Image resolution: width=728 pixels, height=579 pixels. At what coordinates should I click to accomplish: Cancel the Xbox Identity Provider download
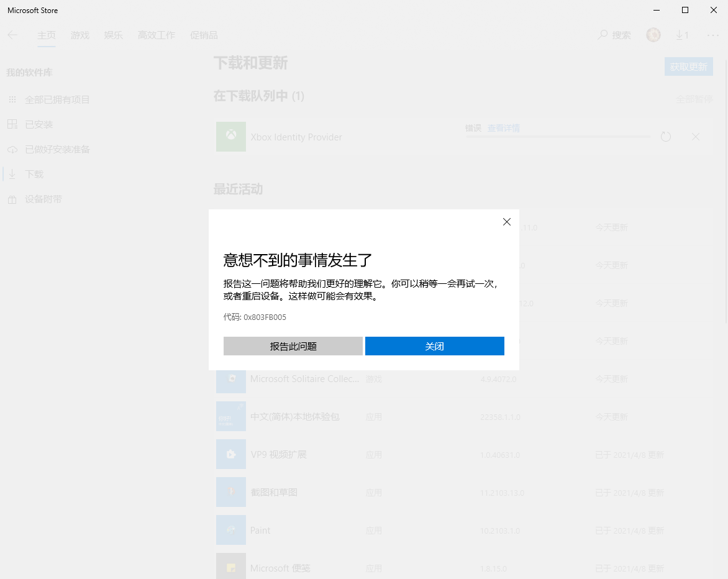(696, 137)
